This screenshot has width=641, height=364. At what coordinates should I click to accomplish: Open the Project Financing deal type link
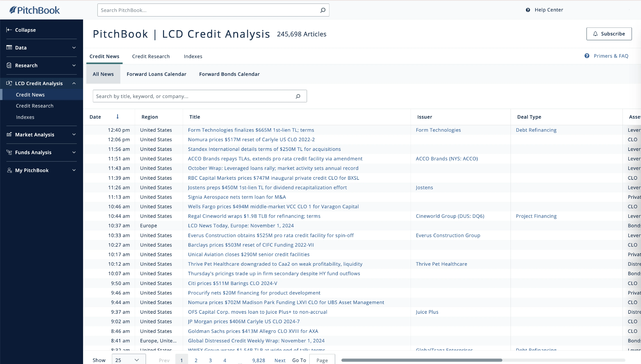(536, 216)
